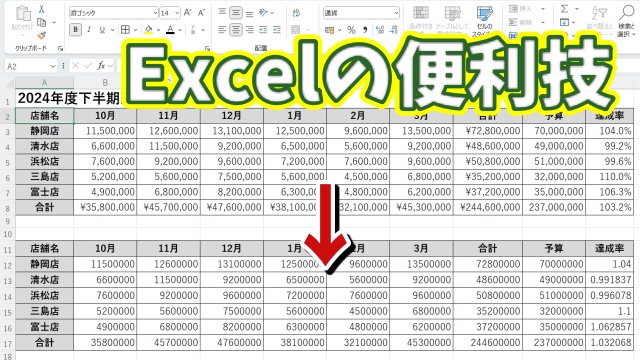The height and width of the screenshot is (360, 640).
Task: Click cell ¥72,800,000
Action: coord(488,131)
